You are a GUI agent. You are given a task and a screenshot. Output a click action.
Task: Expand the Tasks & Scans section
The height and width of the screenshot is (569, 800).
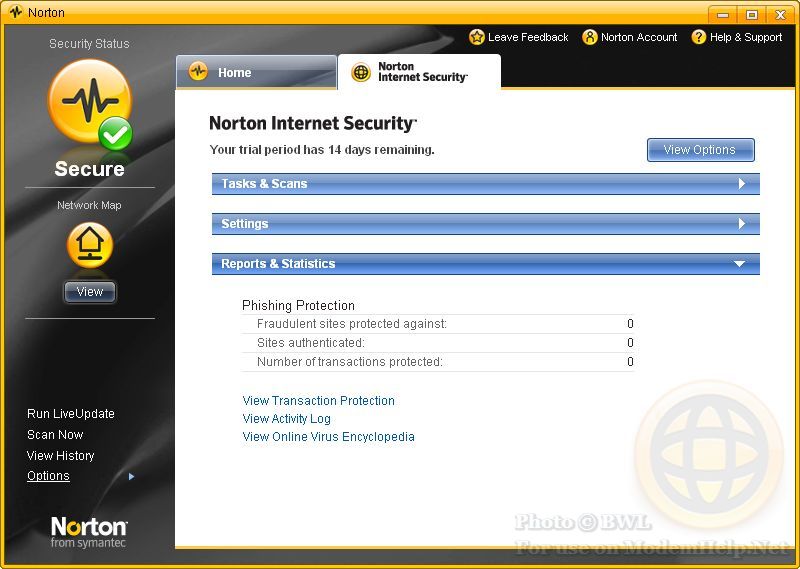(x=486, y=184)
